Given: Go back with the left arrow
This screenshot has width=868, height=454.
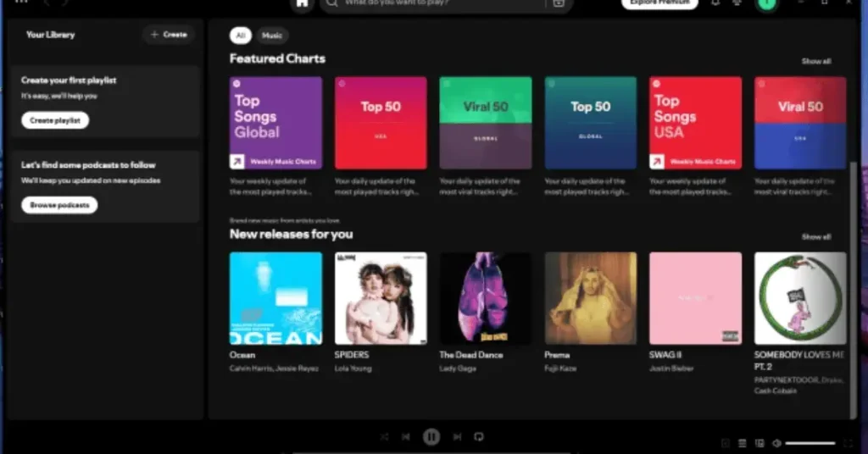Looking at the screenshot, I should pos(47,3).
